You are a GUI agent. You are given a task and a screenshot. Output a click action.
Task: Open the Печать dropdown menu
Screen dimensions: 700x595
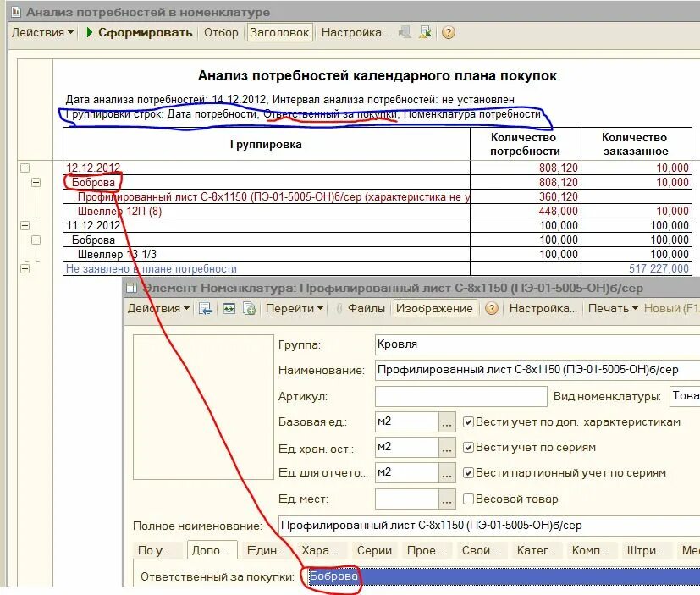[x=613, y=308]
